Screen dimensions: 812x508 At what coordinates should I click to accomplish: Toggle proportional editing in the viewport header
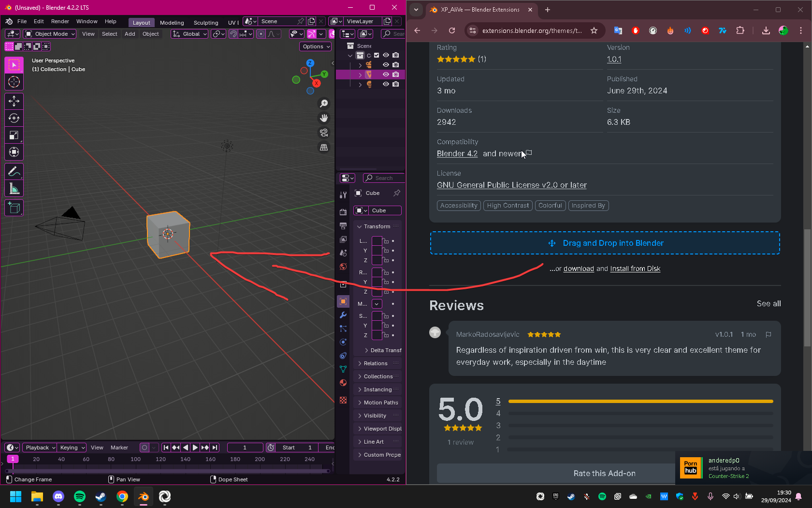(x=261, y=34)
